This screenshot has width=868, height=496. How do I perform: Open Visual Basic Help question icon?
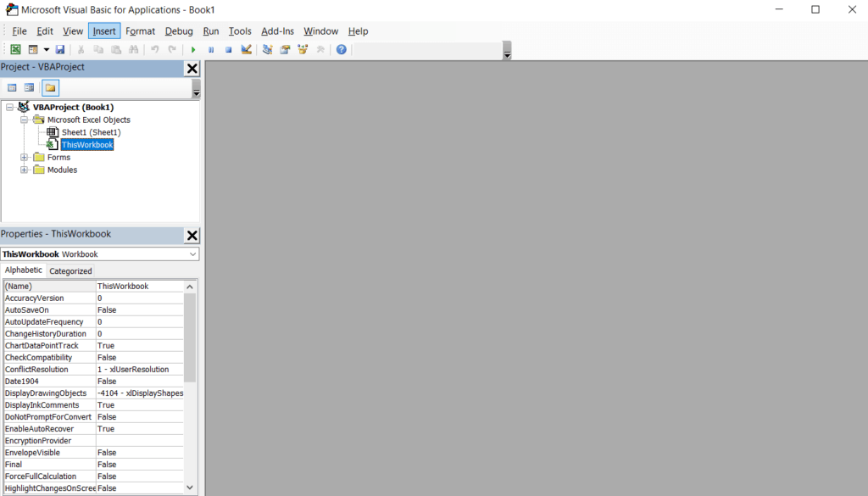click(342, 50)
